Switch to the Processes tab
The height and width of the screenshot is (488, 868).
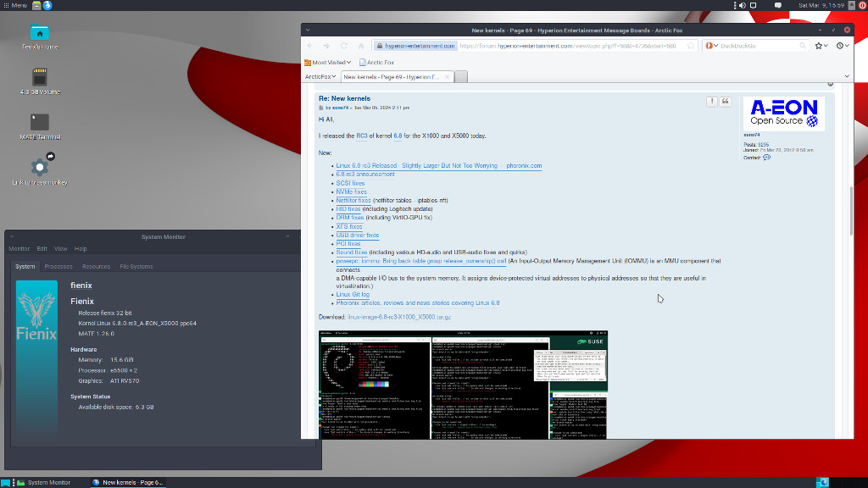[58, 267]
